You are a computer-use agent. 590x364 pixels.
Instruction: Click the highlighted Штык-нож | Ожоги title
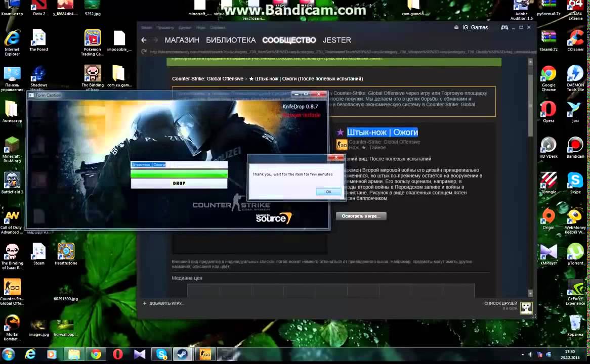pos(383,132)
